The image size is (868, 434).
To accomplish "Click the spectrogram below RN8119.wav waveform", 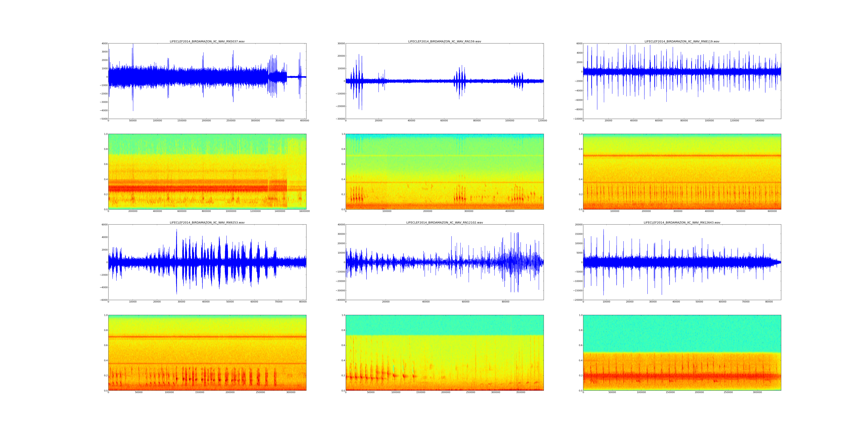I will 682,172.
